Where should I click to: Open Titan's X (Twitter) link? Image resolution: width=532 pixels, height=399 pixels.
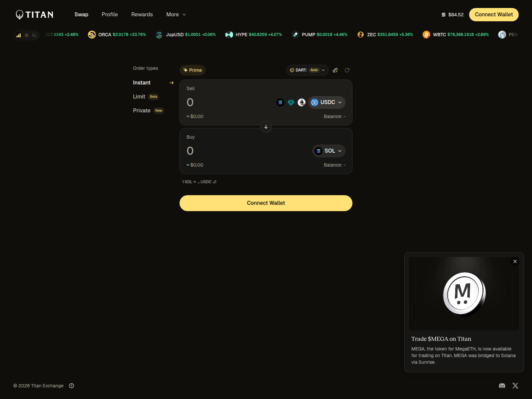(x=515, y=386)
